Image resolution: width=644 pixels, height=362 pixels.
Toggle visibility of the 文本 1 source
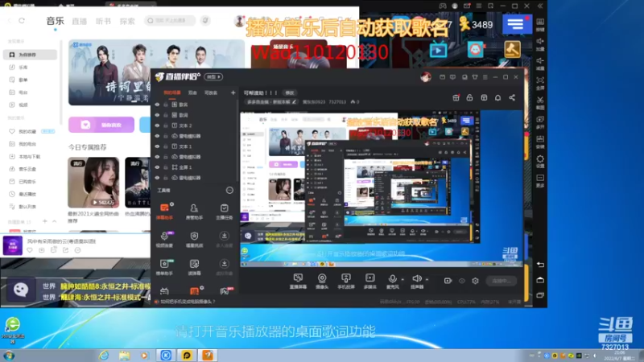pyautogui.click(x=157, y=146)
